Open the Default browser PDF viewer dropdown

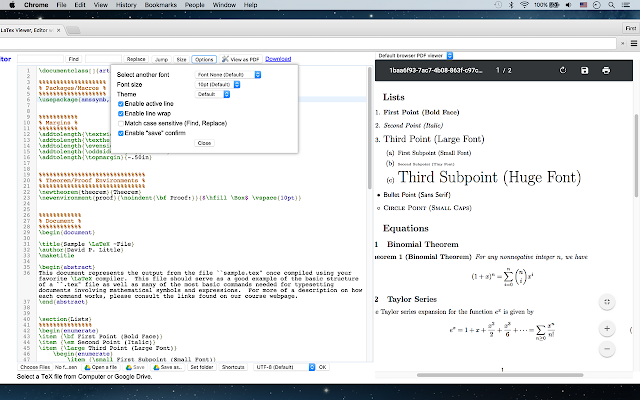[415, 56]
